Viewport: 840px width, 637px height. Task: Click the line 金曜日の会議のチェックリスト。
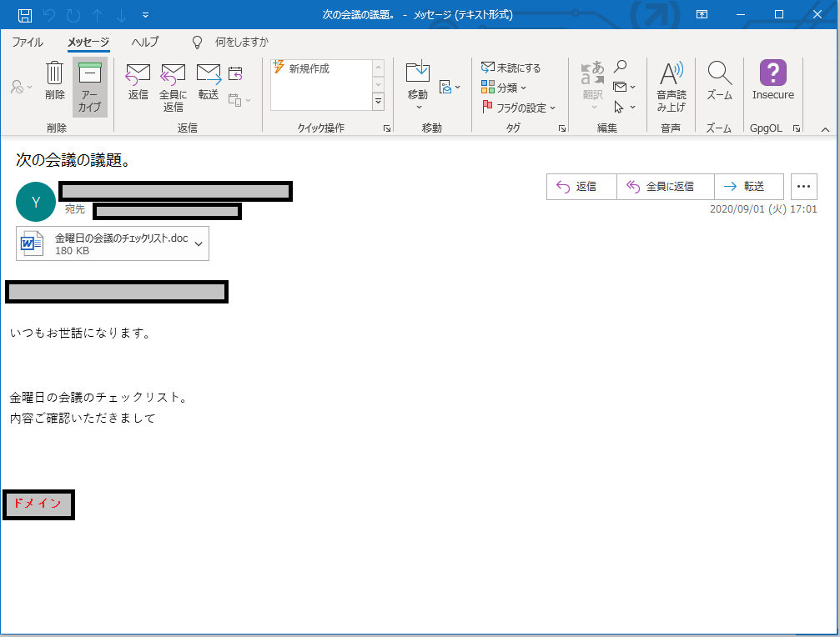(x=99, y=397)
